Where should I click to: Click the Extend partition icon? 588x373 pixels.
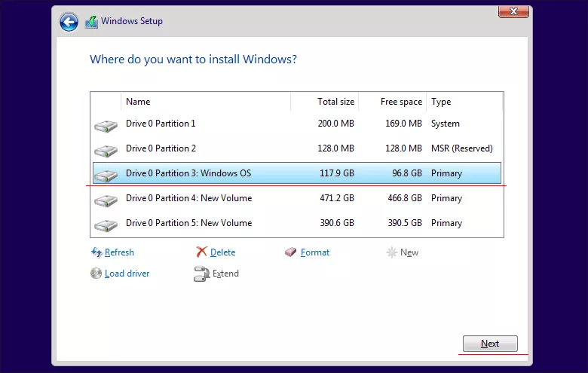tap(201, 274)
